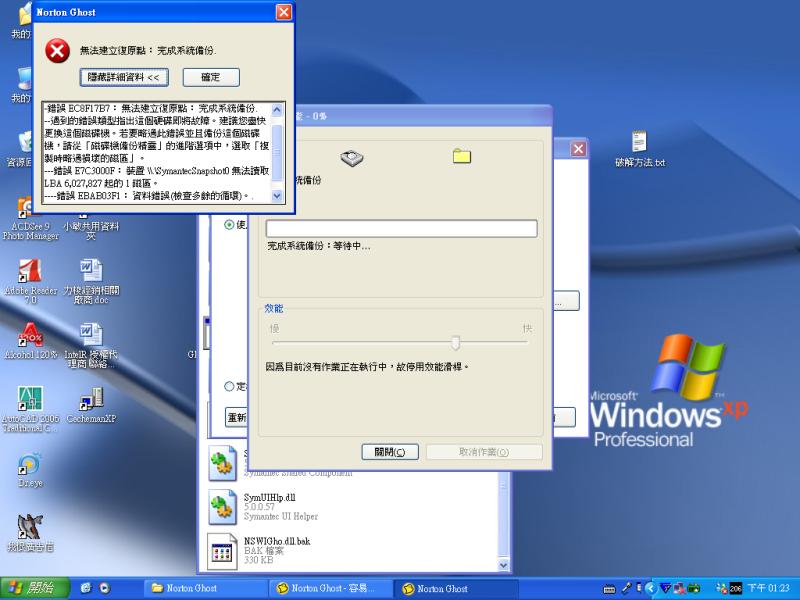Click the red error icon in the Norton Ghost dialog
800x600 pixels.
pos(57,51)
